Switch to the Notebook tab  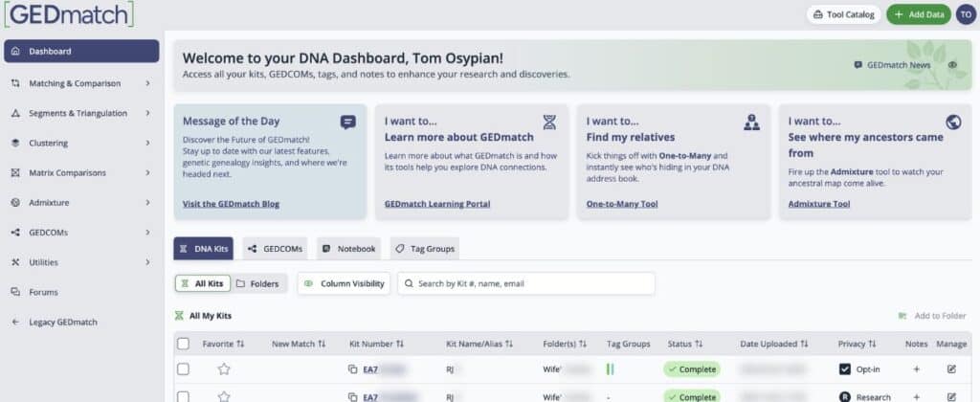click(x=349, y=249)
